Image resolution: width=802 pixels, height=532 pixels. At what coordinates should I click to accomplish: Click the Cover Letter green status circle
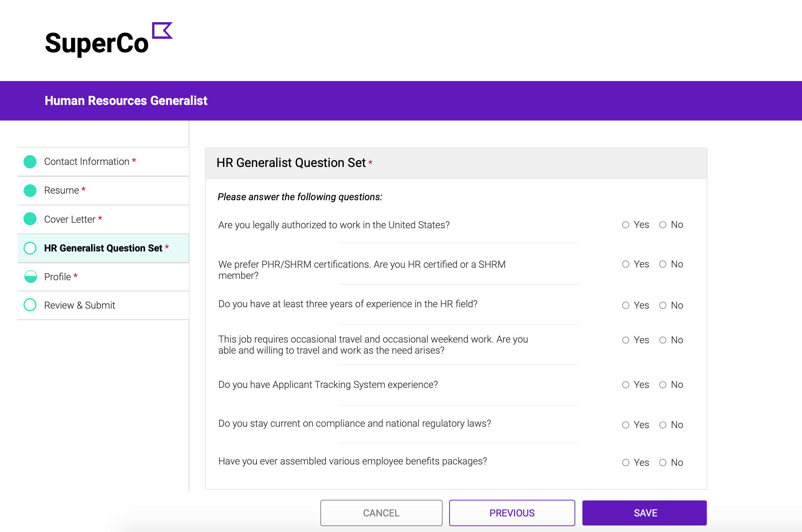pos(30,219)
